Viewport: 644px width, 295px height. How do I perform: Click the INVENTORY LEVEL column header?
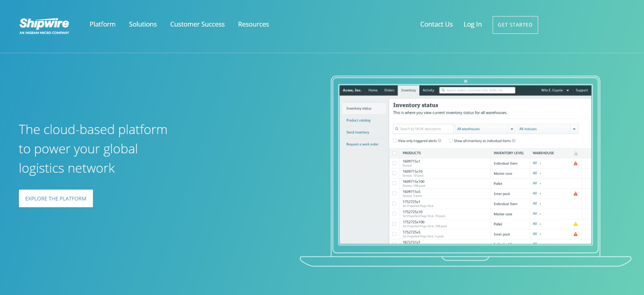click(509, 153)
